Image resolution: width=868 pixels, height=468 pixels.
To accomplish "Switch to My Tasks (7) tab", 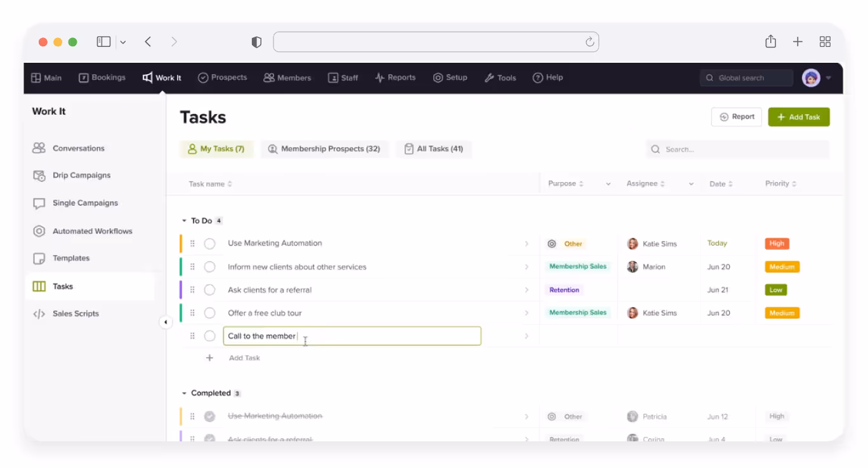I will pyautogui.click(x=216, y=149).
